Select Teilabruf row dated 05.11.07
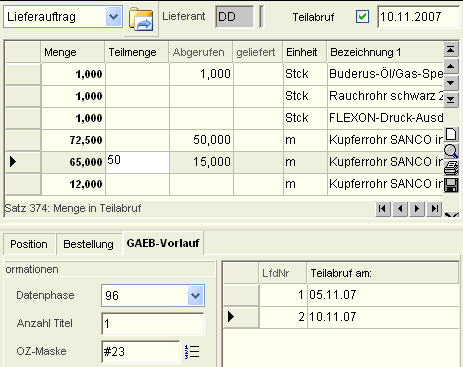 341,295
